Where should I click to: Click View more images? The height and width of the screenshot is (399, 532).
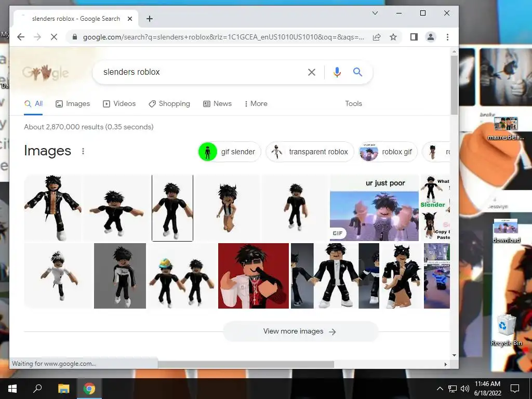click(300, 331)
